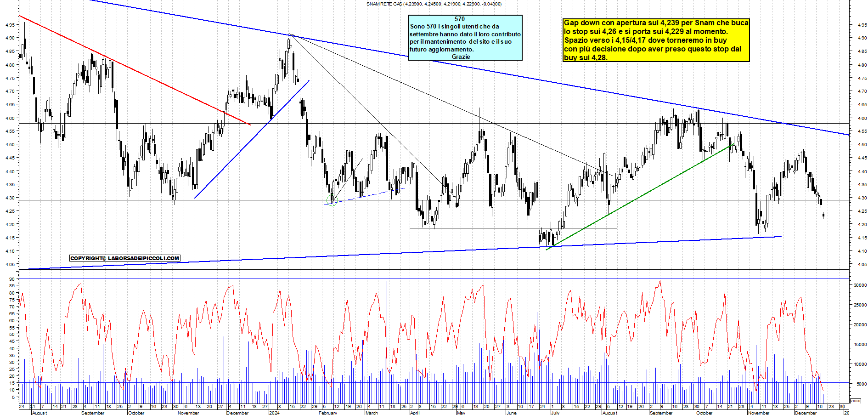Click the '2024' year label on time axis

coord(274,413)
